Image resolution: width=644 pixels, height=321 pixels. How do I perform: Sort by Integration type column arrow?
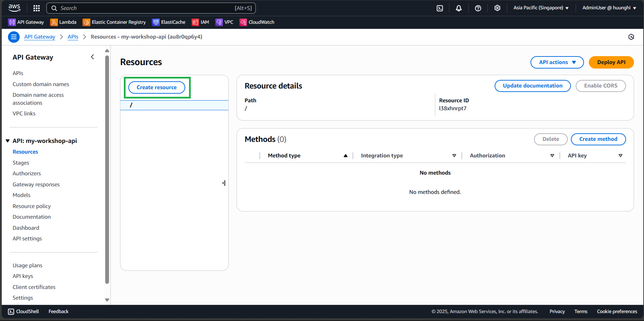point(454,156)
